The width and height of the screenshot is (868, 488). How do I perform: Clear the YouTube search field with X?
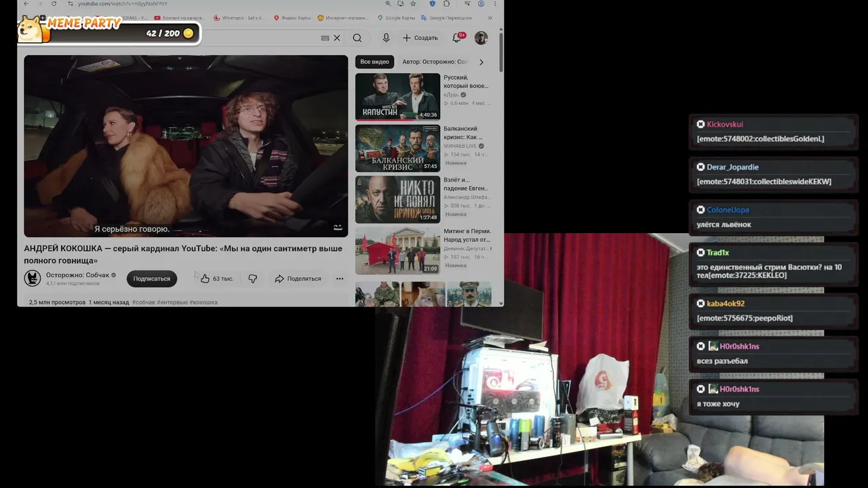click(337, 38)
